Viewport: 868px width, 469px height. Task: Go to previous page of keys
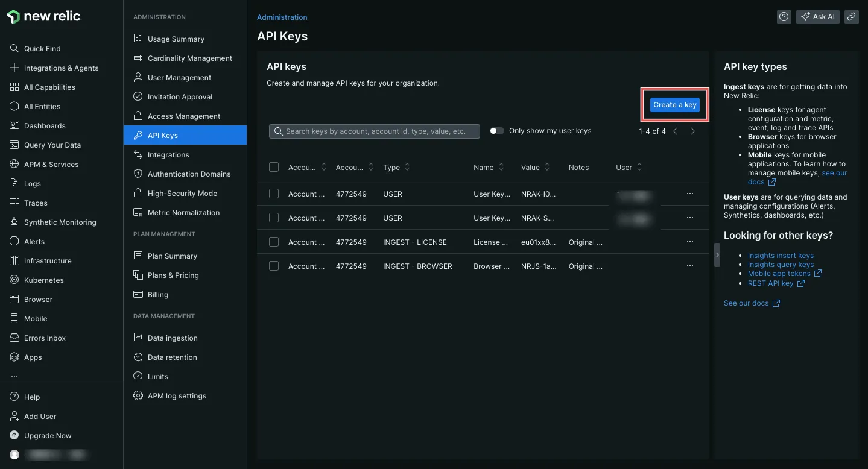(676, 131)
